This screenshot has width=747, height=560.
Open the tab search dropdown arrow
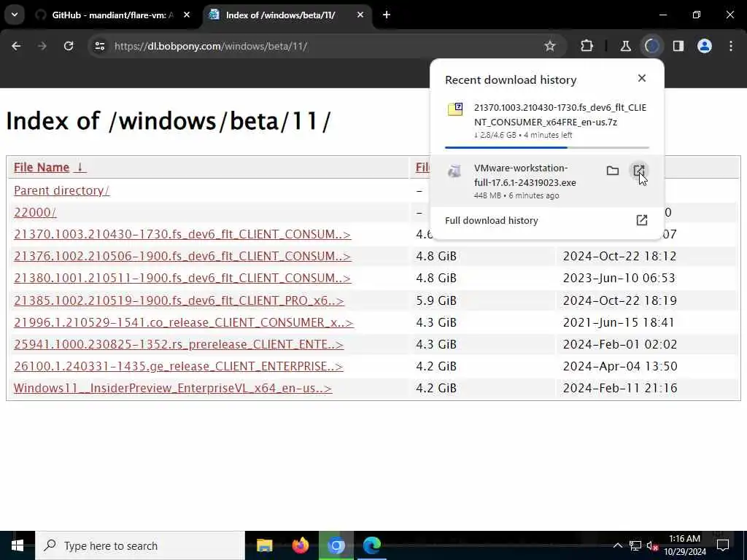point(15,15)
